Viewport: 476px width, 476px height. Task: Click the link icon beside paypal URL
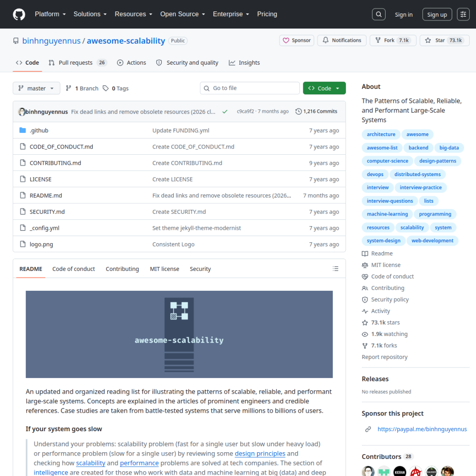tap(368, 429)
